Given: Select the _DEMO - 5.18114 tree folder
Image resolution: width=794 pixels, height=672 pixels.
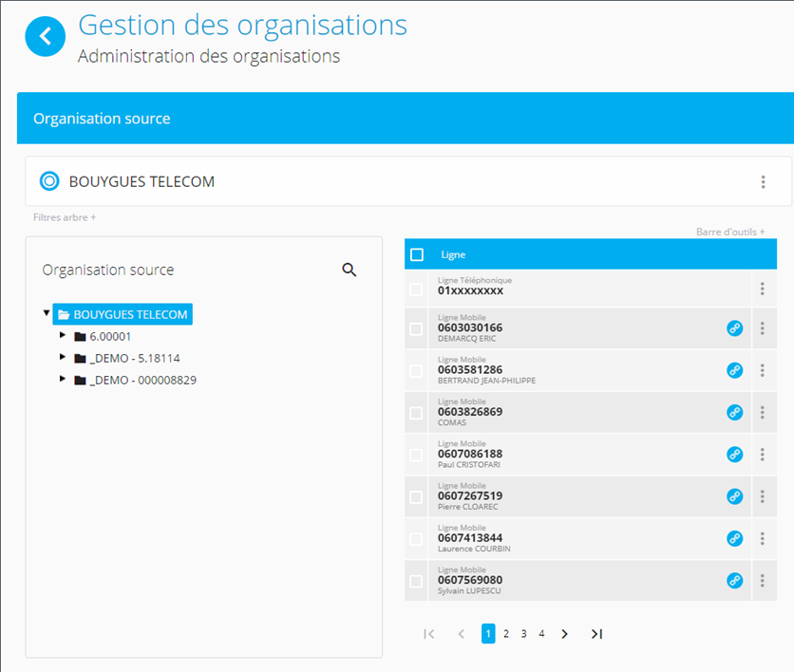Looking at the screenshot, I should click(x=127, y=358).
